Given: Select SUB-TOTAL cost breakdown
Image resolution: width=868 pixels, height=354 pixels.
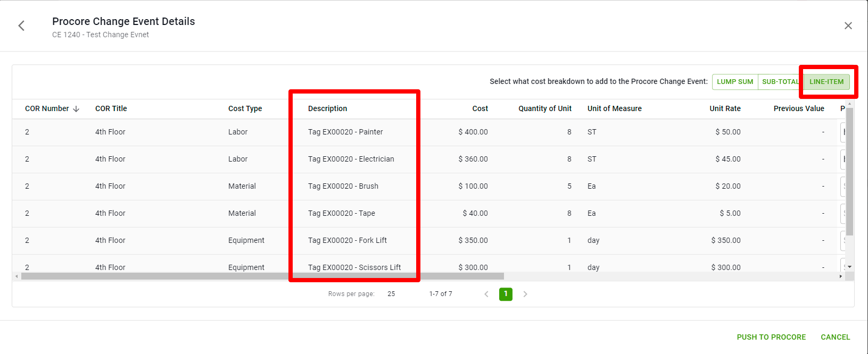Looking at the screenshot, I should click(x=780, y=82).
